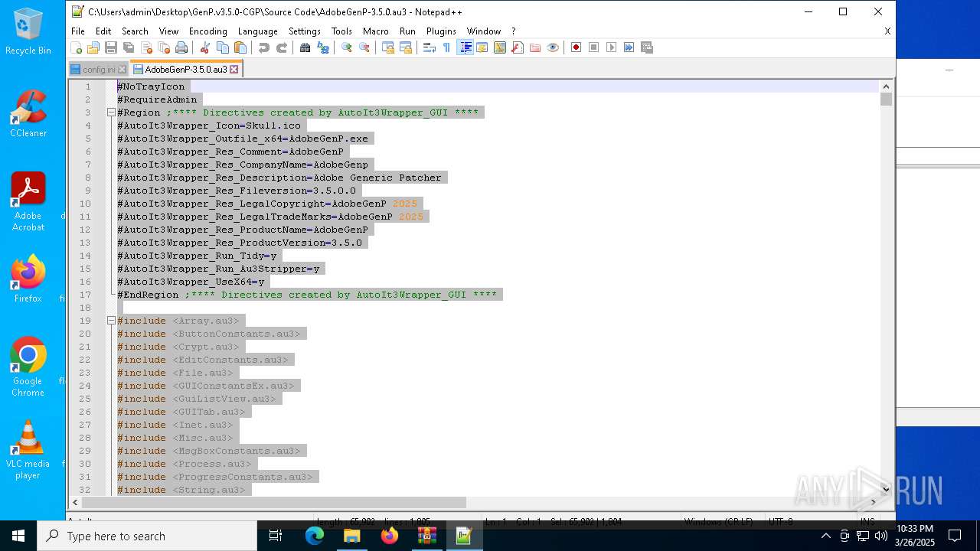The width and height of the screenshot is (980, 551).
Task: Click the Open file toolbar icon
Action: (93, 47)
